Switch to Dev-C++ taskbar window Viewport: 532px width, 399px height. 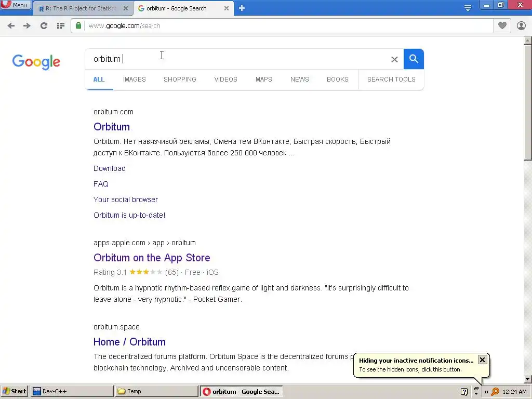click(72, 391)
